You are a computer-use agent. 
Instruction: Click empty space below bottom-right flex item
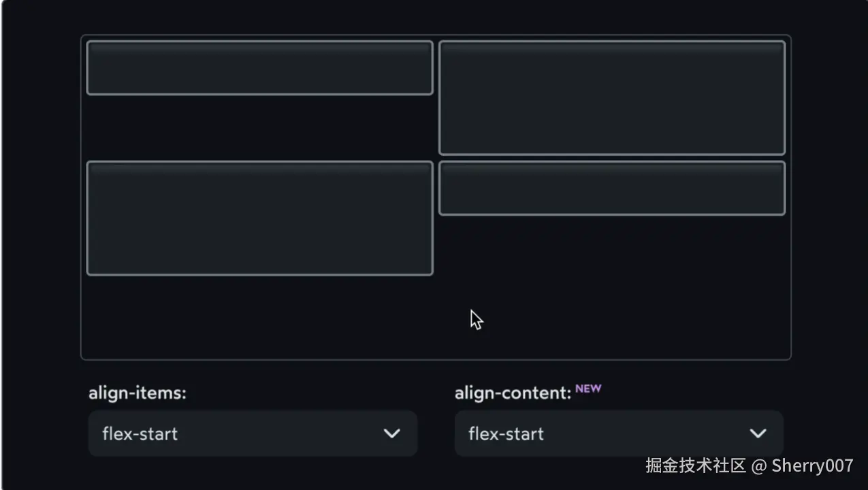click(x=611, y=272)
